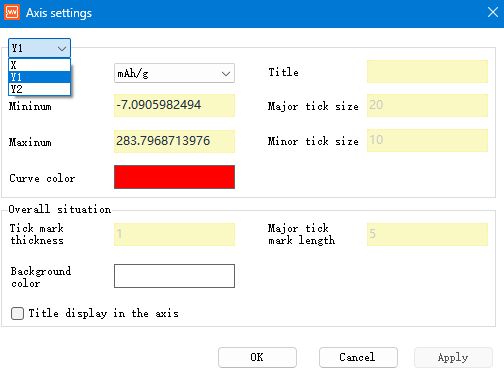Click the OK button

[x=257, y=357]
